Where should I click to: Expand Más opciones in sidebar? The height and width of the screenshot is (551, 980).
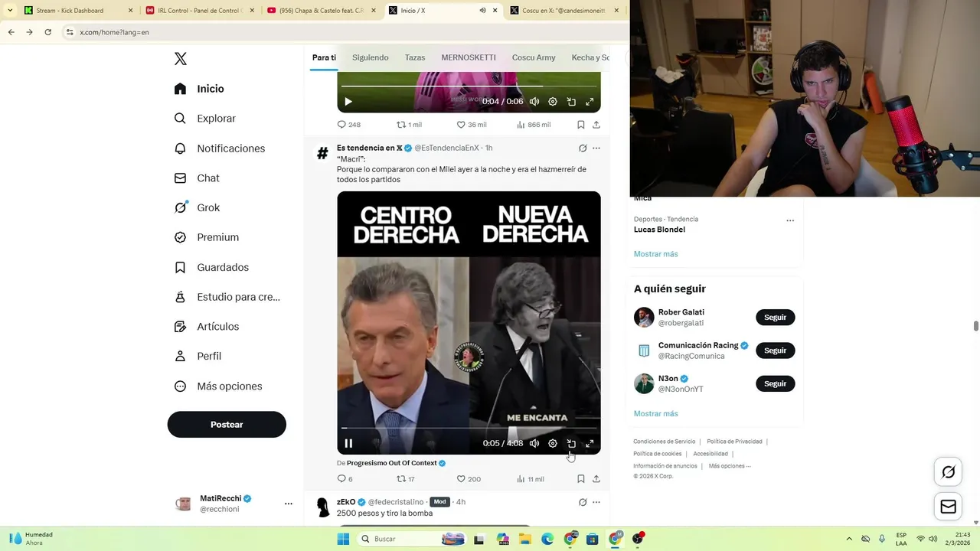217,386
